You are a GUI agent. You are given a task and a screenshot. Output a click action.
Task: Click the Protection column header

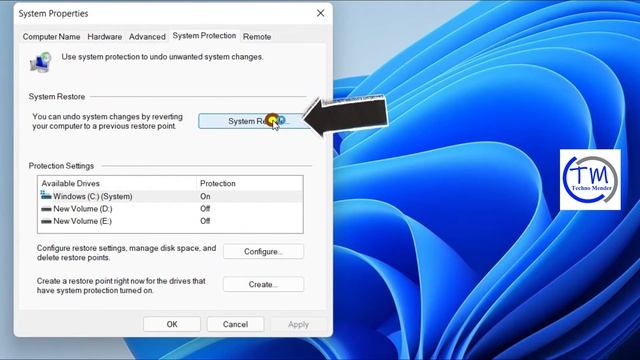[250, 183]
